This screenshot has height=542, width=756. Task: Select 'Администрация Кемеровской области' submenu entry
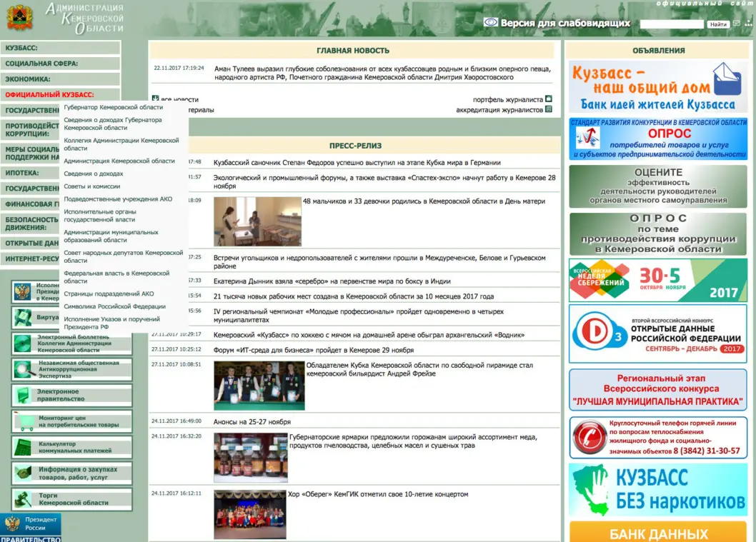point(119,161)
